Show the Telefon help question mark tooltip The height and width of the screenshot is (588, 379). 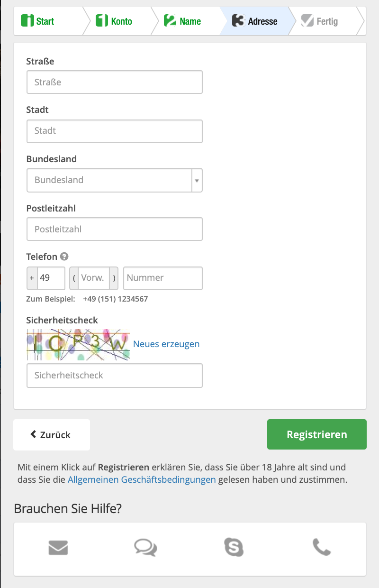pos(64,257)
